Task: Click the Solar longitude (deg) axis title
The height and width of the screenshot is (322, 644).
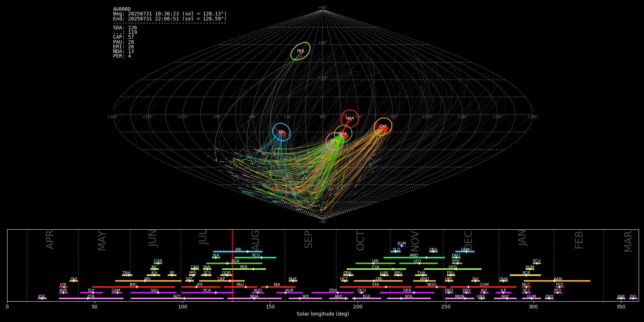Action: coord(323,314)
